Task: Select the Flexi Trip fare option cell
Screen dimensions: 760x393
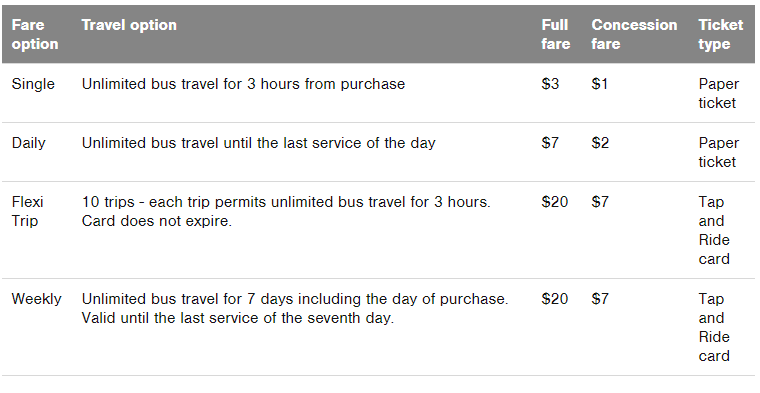Action: click(28, 211)
